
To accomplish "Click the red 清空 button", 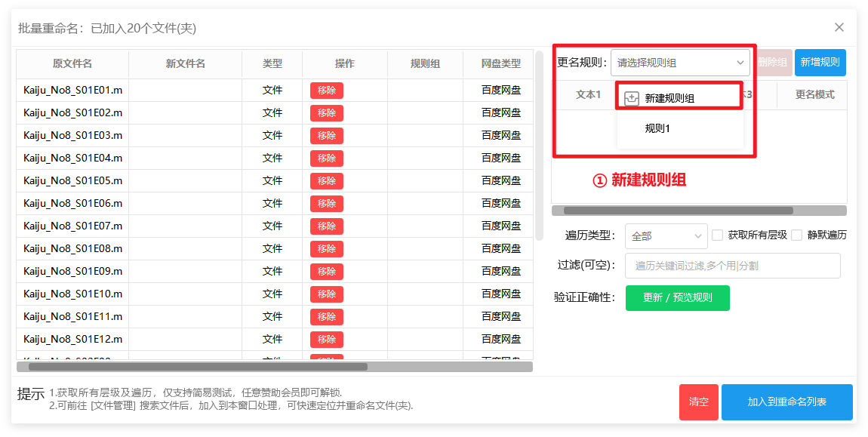I will [698, 402].
